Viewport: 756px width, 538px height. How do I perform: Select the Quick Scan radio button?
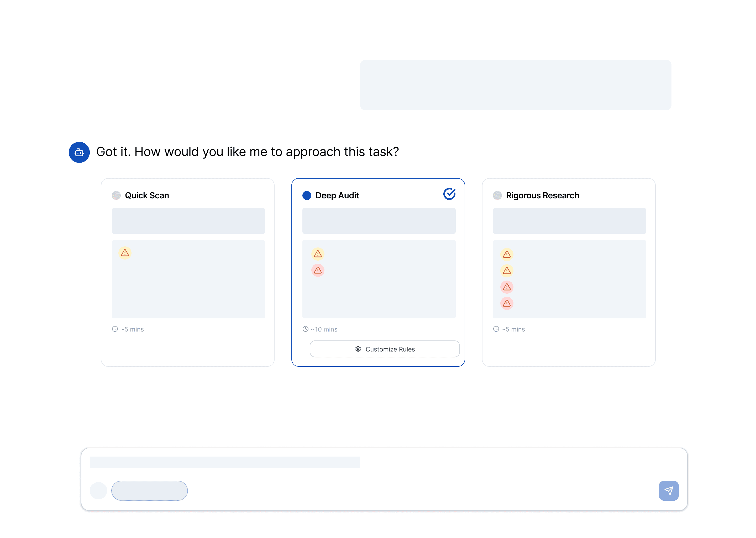116,195
